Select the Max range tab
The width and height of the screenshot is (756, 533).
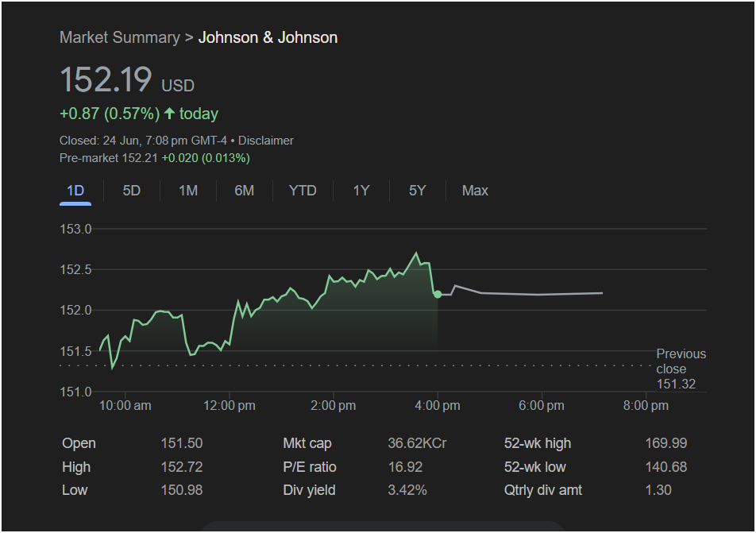tap(475, 191)
